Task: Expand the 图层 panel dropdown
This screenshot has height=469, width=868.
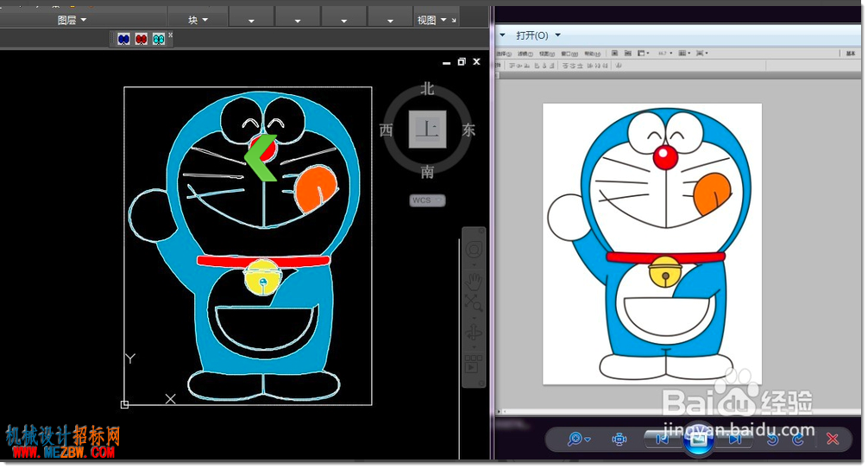Action: point(72,20)
